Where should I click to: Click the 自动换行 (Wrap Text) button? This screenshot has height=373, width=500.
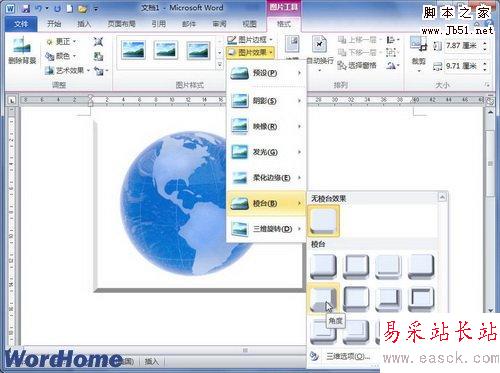[320, 53]
